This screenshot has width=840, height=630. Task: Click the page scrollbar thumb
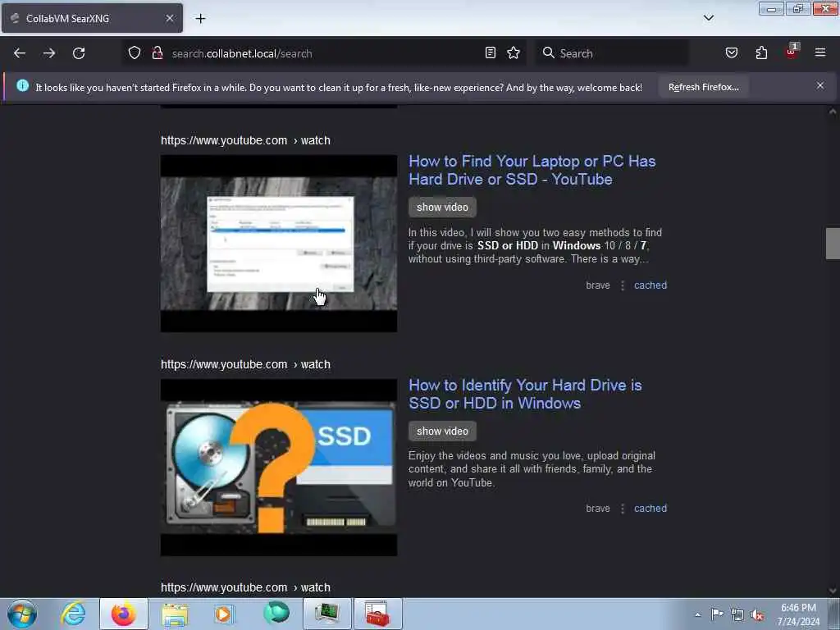pos(833,243)
